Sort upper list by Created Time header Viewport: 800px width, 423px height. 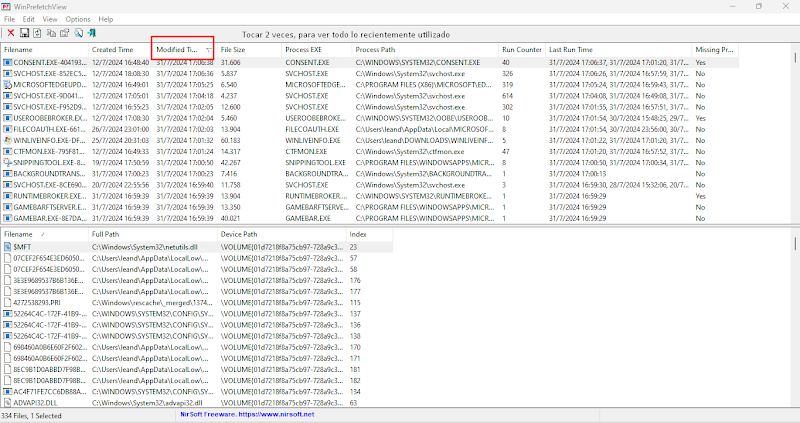(120, 49)
